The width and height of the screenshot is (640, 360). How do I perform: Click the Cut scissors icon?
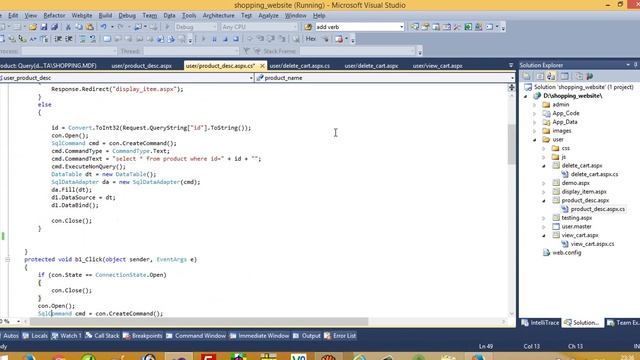[68, 27]
